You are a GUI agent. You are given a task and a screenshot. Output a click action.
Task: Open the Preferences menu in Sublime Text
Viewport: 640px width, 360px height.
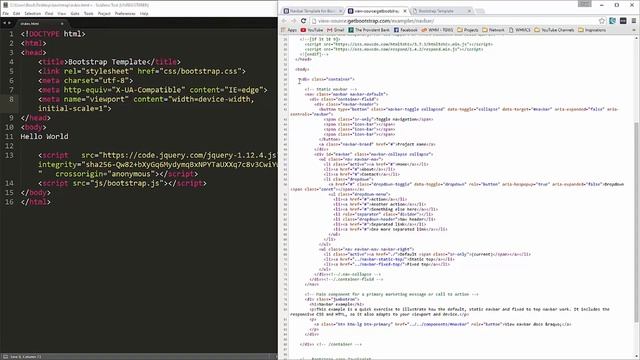pos(125,13)
